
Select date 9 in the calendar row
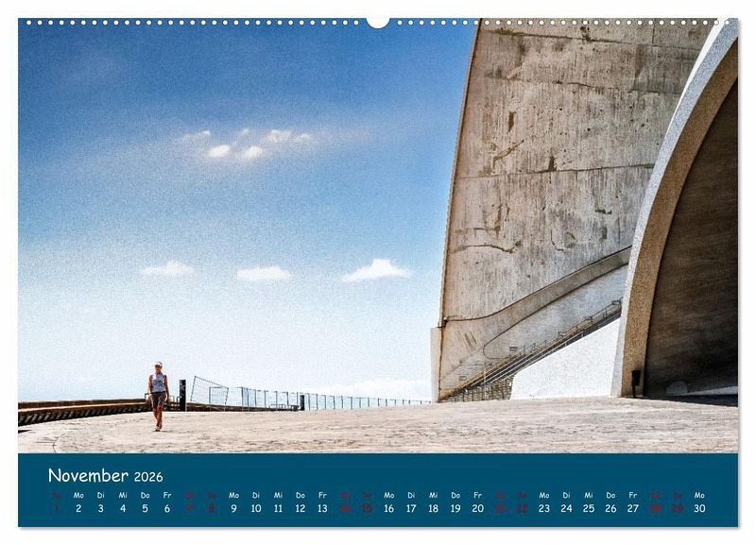(233, 508)
